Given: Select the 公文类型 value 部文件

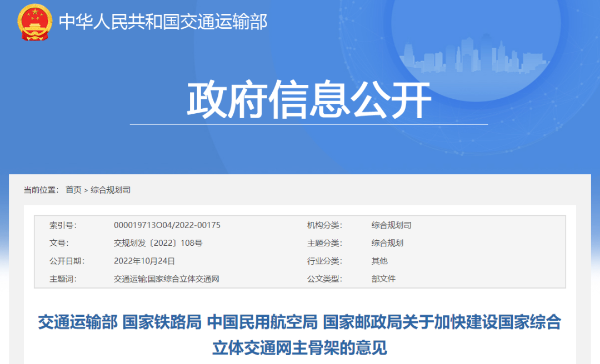Looking at the screenshot, I should 383,279.
